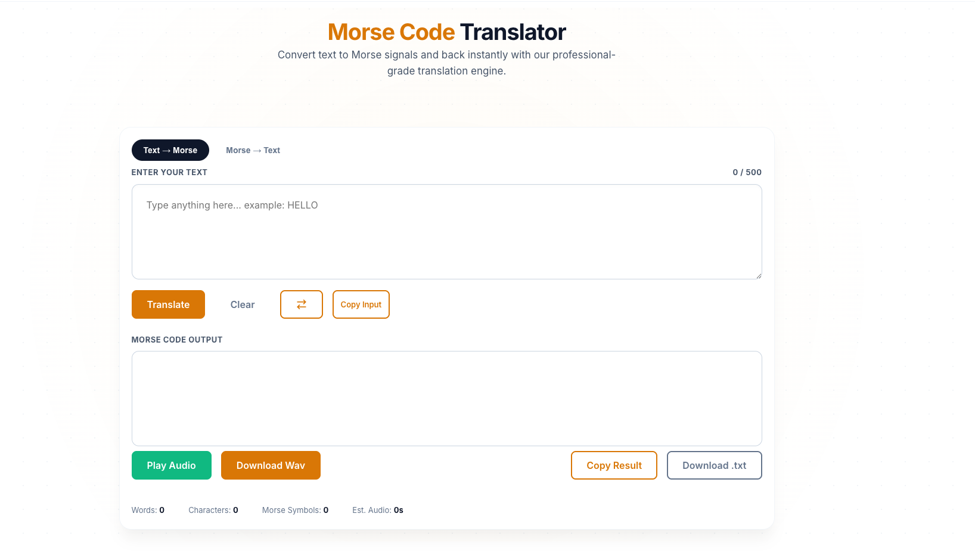Image resolution: width=975 pixels, height=560 pixels.
Task: Click the ENTER YOUR TEXT label
Action: [169, 172]
